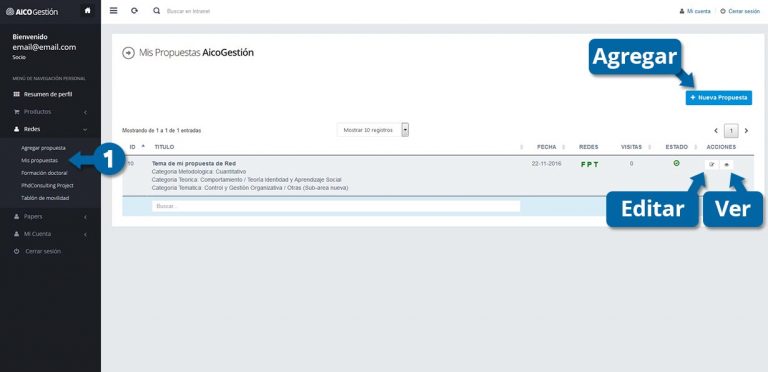Click Categoria Metodologica: Cuantitativo text
The width and height of the screenshot is (768, 372).
click(199, 171)
